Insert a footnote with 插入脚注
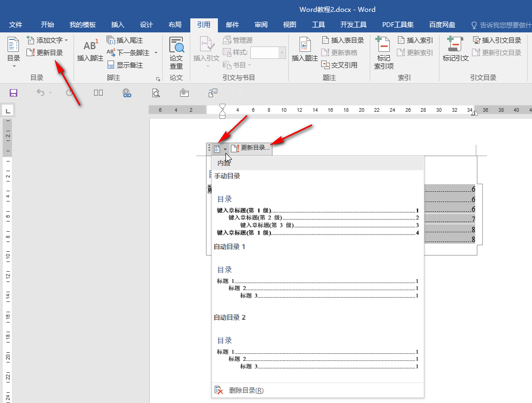532x403 pixels. tap(90, 50)
